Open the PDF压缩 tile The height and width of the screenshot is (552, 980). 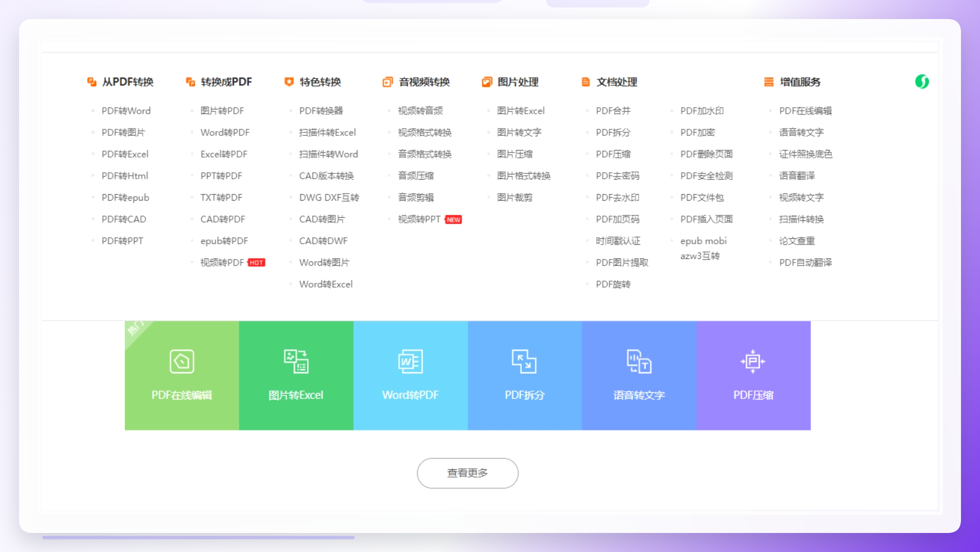[753, 376]
